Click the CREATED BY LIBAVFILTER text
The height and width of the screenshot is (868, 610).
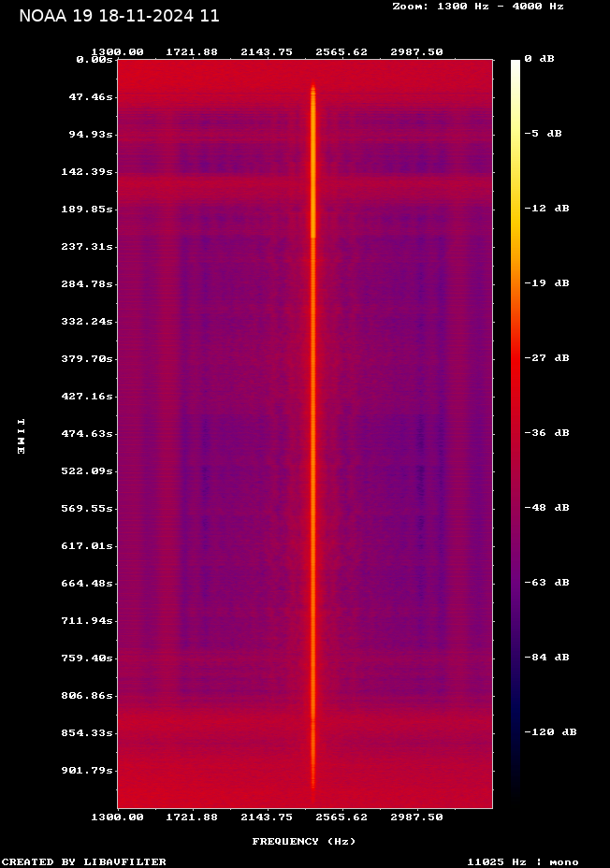pos(83,861)
